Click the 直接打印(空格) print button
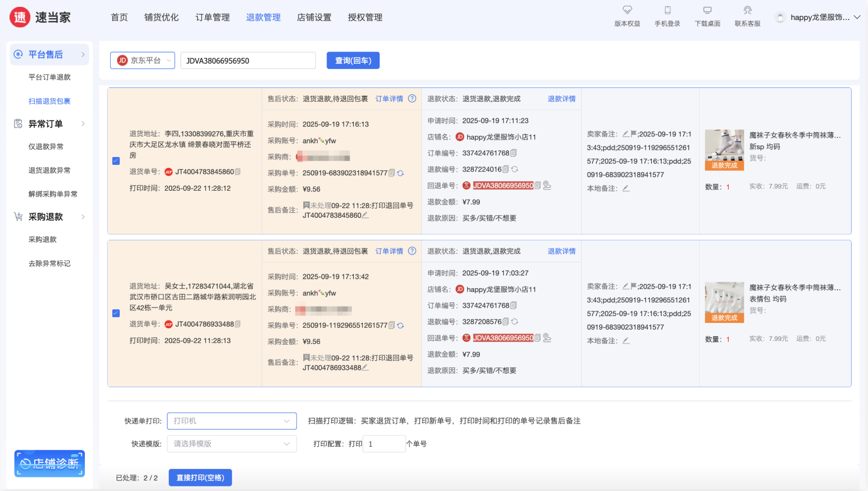This screenshot has width=868, height=491. pyautogui.click(x=200, y=477)
